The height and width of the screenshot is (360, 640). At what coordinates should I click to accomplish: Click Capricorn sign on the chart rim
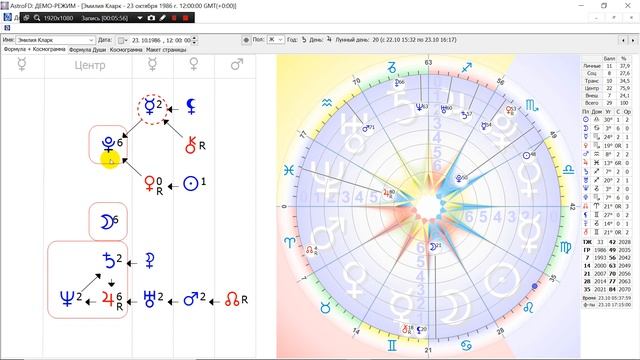pyautogui.click(x=391, y=68)
